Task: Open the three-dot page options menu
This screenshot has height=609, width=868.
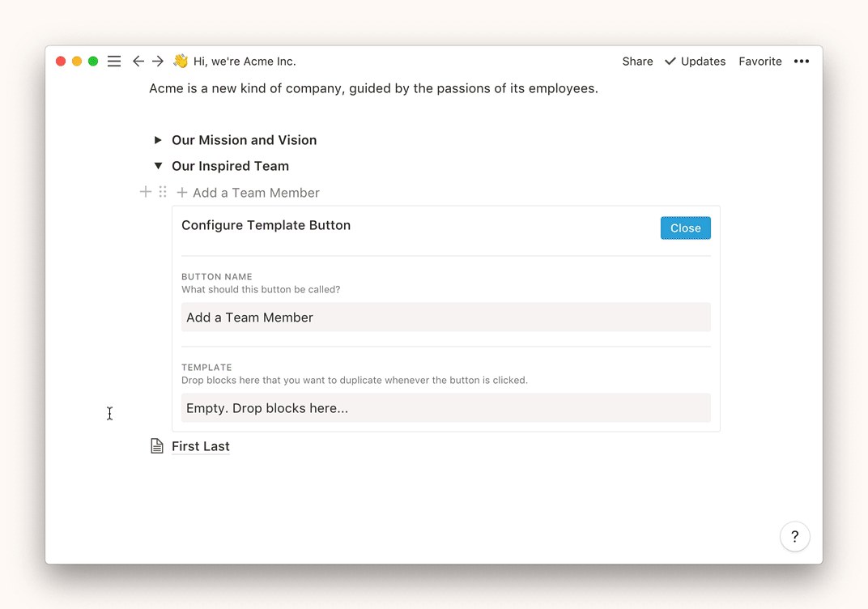Action: (x=801, y=62)
